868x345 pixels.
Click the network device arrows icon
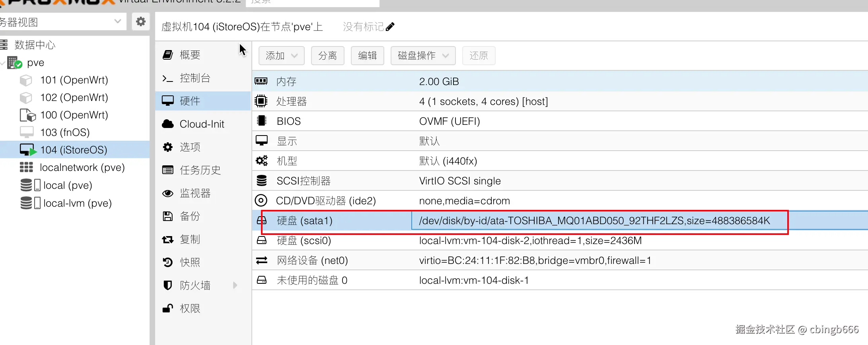pos(262,260)
